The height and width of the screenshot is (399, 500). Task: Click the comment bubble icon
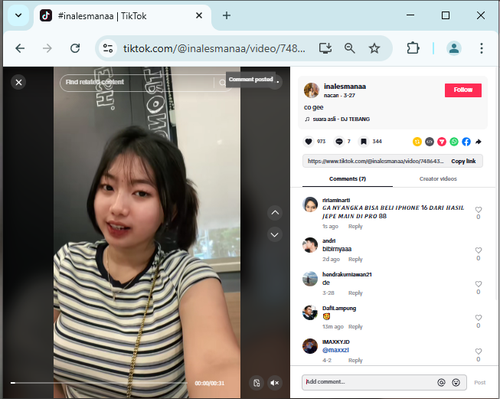[339, 142]
